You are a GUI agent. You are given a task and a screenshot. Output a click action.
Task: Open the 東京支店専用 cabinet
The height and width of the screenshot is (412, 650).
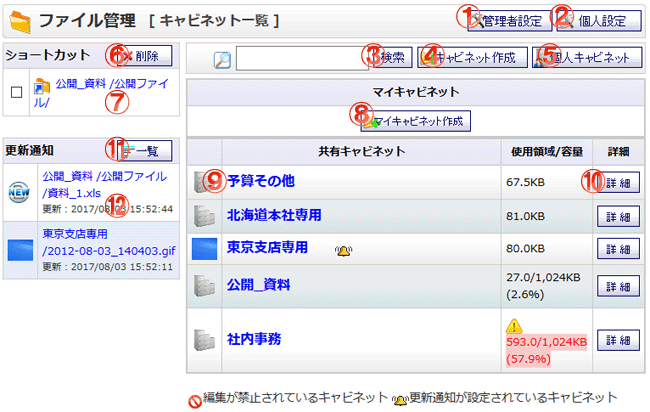pos(267,247)
